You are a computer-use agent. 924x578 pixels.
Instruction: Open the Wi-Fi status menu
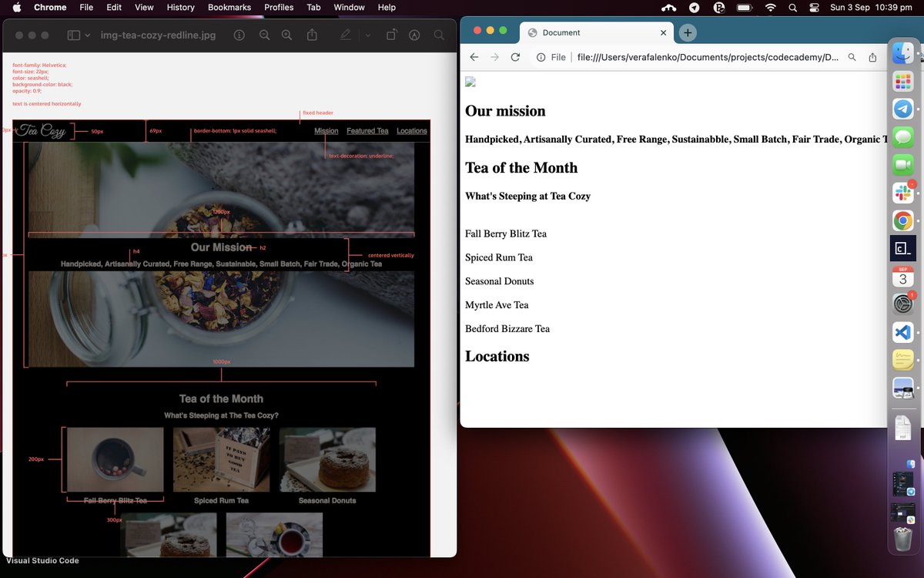click(x=770, y=7)
